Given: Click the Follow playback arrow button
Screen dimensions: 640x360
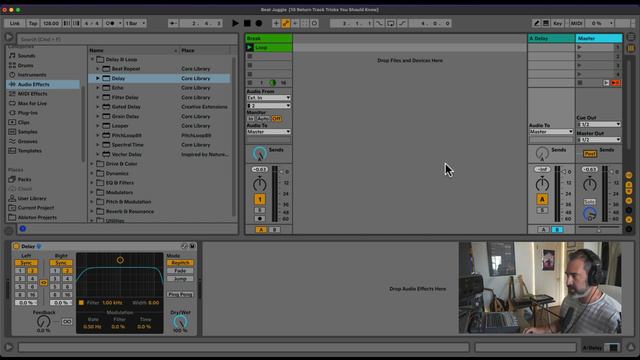Looking at the screenshot, I should 173,23.
